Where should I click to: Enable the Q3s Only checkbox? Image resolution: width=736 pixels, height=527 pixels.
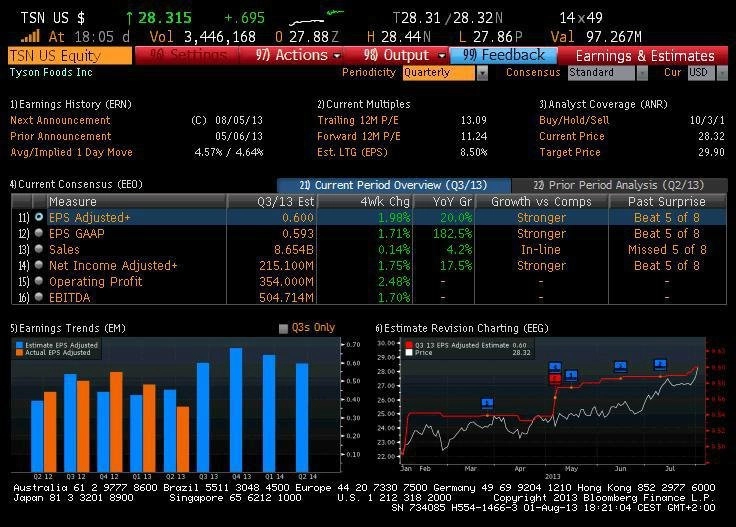283,328
